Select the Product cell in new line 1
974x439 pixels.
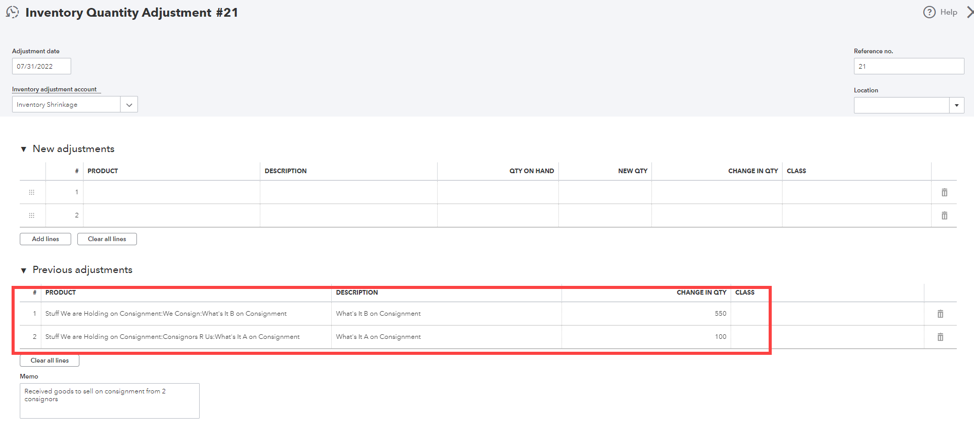pyautogui.click(x=171, y=193)
